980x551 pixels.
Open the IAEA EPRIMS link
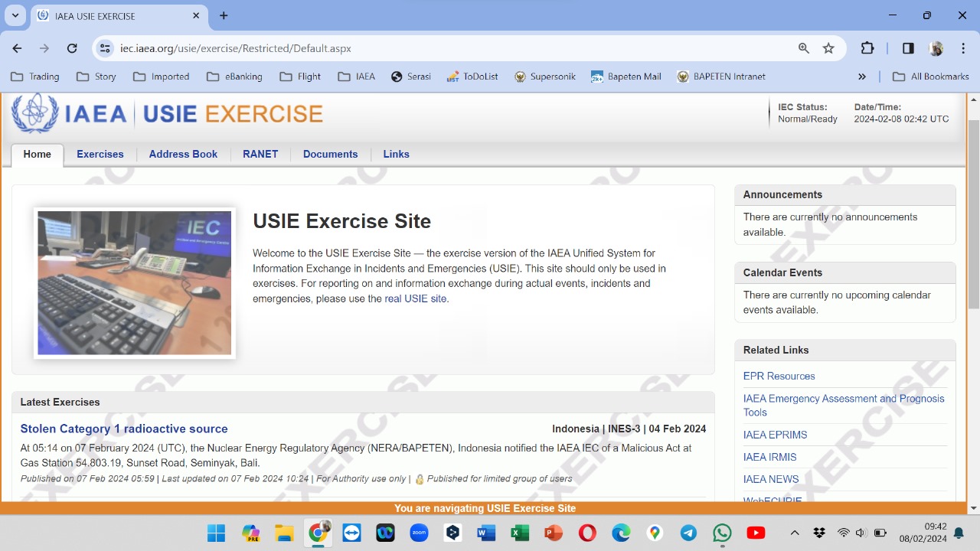tap(775, 435)
